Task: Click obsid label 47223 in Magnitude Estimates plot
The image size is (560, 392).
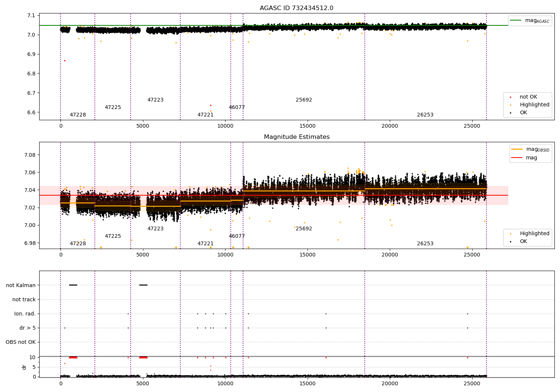Action: point(155,229)
